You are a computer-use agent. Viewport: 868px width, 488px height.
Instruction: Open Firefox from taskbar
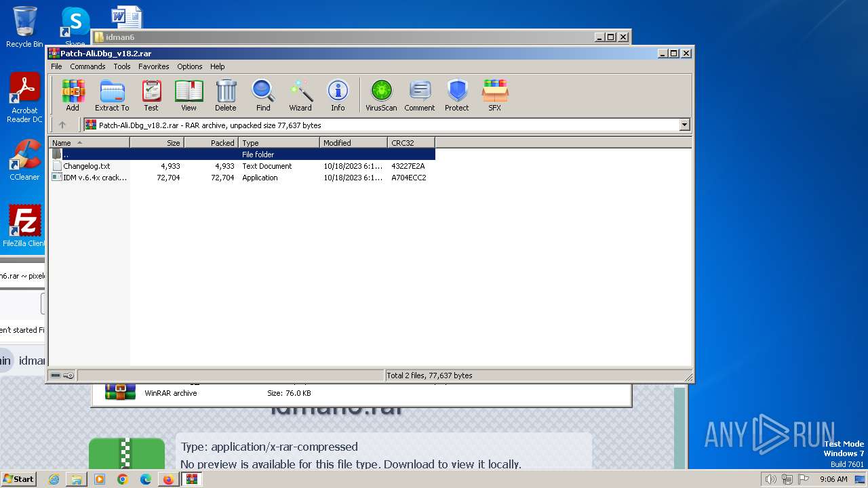[168, 479]
